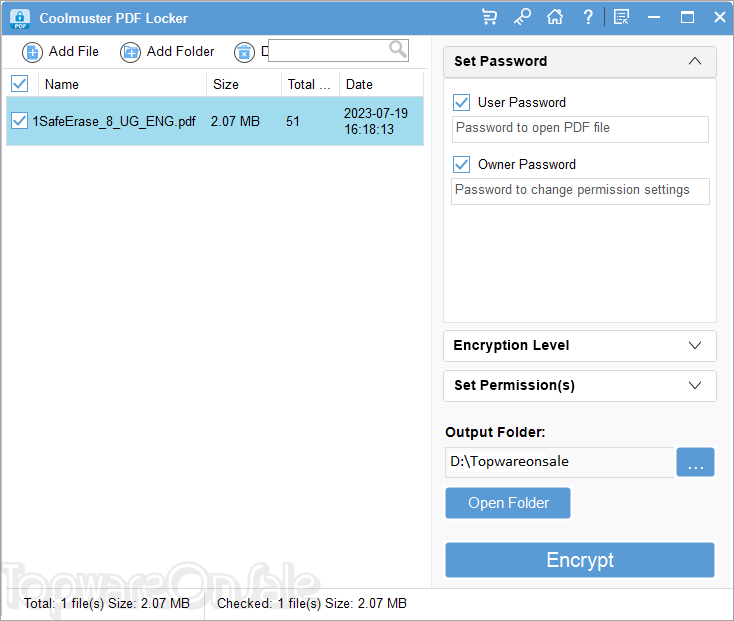
Task: Disable the Owner Password checkbox
Action: coord(462,164)
